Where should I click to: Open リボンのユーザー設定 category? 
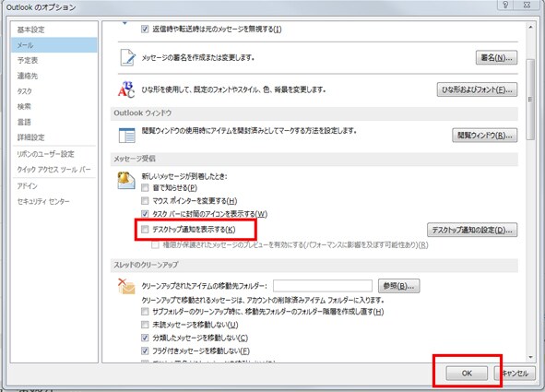pos(53,154)
